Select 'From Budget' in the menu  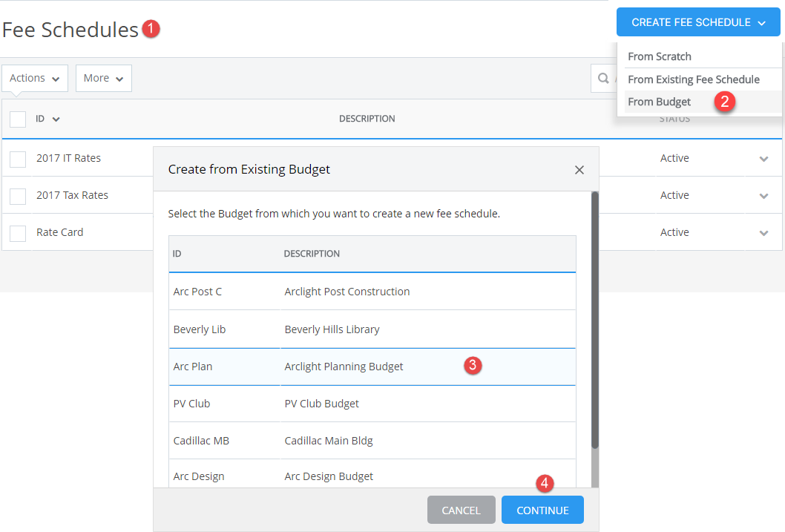(659, 102)
